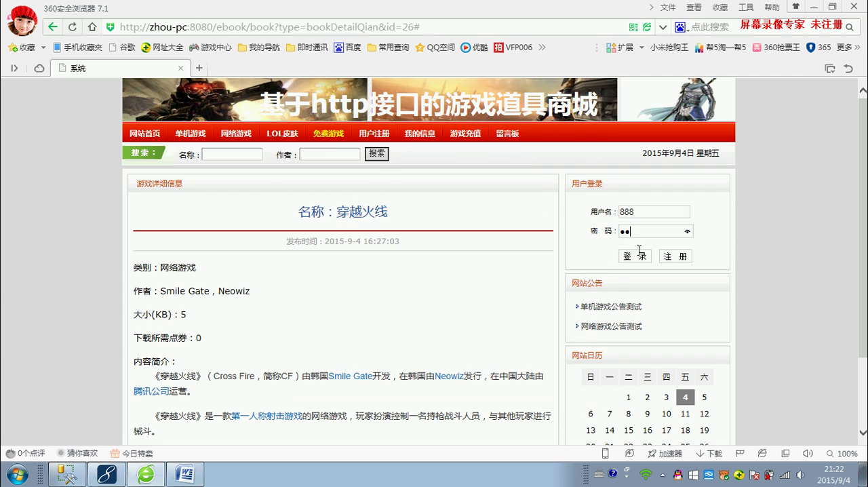Viewport: 868px width, 487px height.
Task: Open the browser home page icon
Action: point(92,27)
